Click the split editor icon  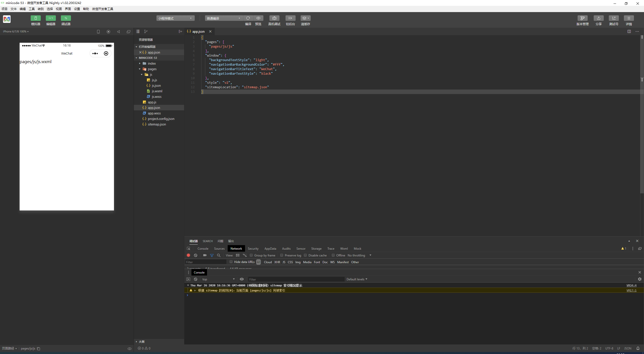pyautogui.click(x=629, y=31)
